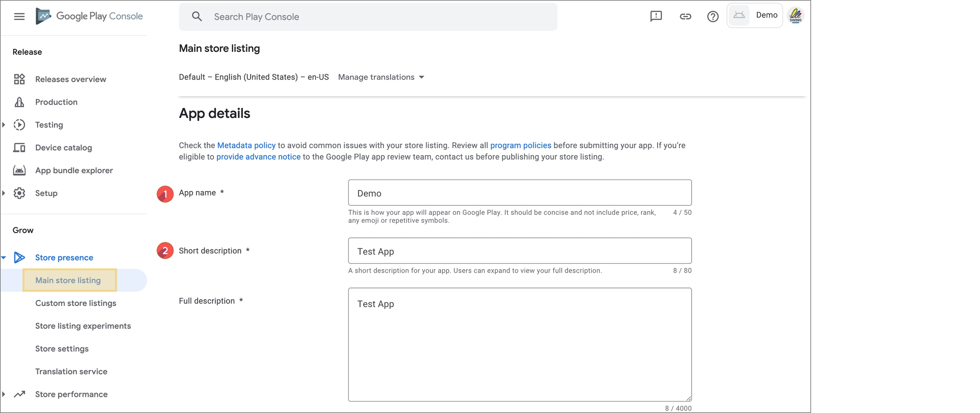Viewport: 980px width, 413px height.
Task: Open Translation service
Action: click(x=71, y=371)
